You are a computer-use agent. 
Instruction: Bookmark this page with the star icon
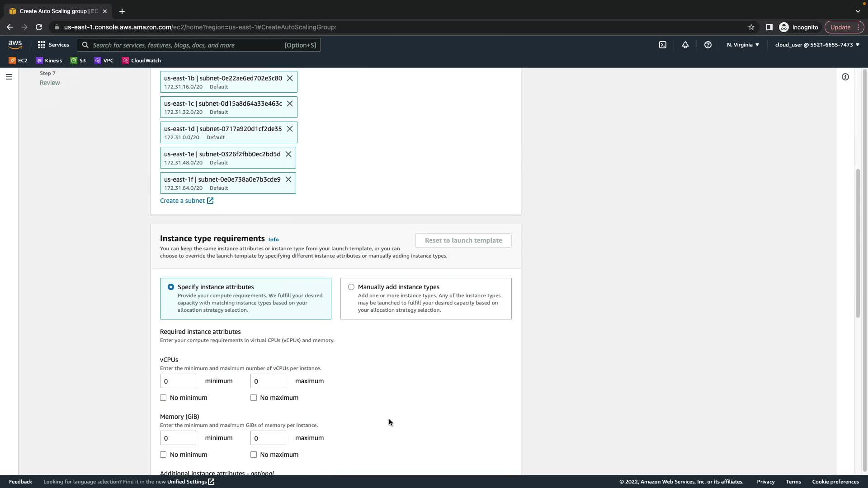(x=751, y=27)
